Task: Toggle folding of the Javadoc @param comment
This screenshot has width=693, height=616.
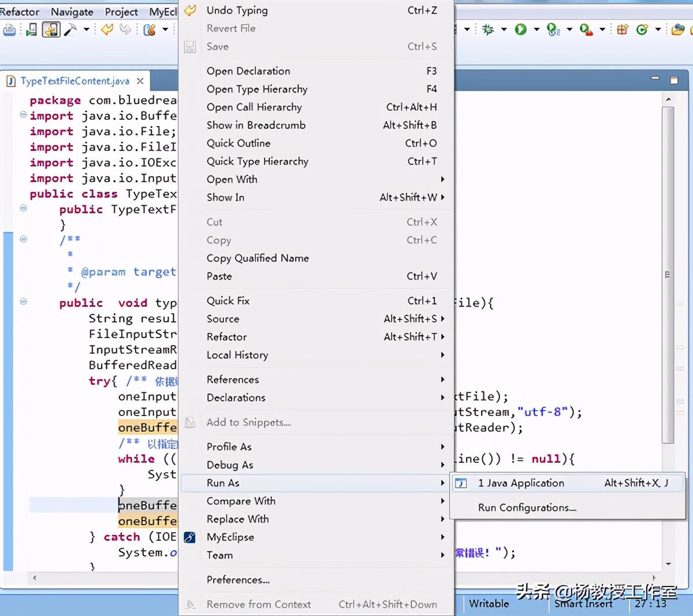Action: (x=24, y=239)
